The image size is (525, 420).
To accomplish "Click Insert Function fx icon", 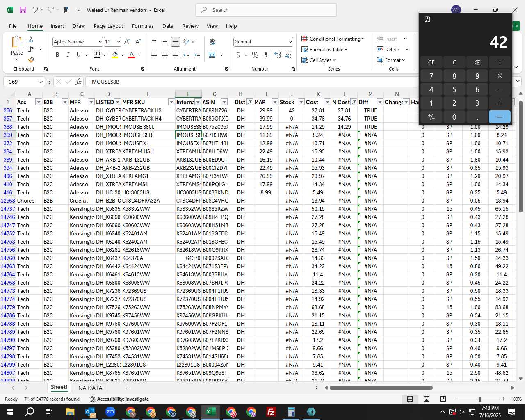I will 78,82.
